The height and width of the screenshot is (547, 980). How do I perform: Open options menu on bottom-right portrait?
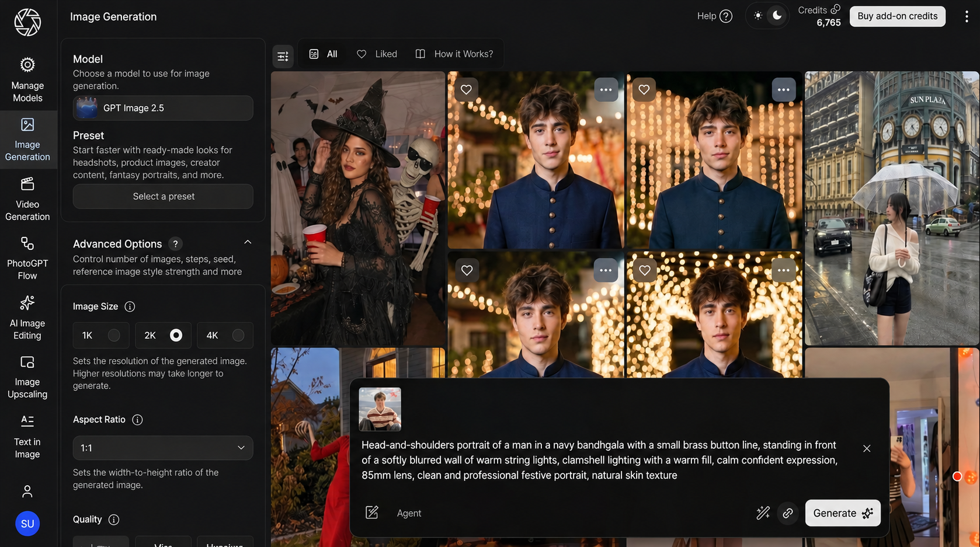tap(783, 270)
